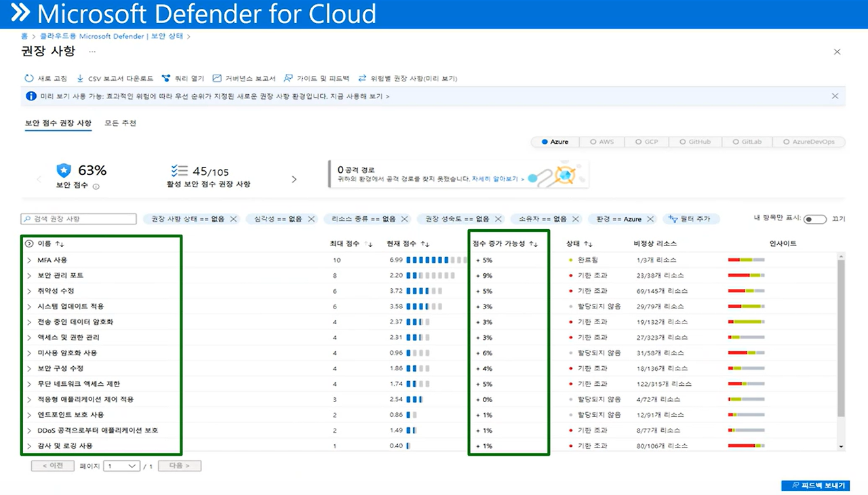Remove the 환경 == Azure filter
This screenshot has width=868, height=495.
coord(651,219)
